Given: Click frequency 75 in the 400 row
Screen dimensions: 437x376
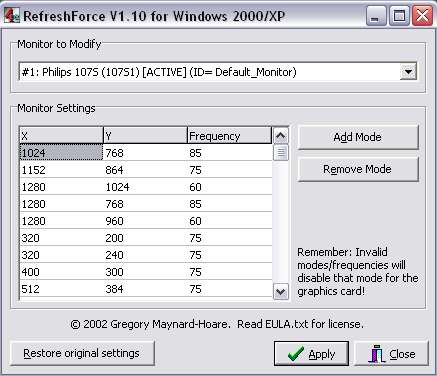Looking at the screenshot, I should point(229,272).
